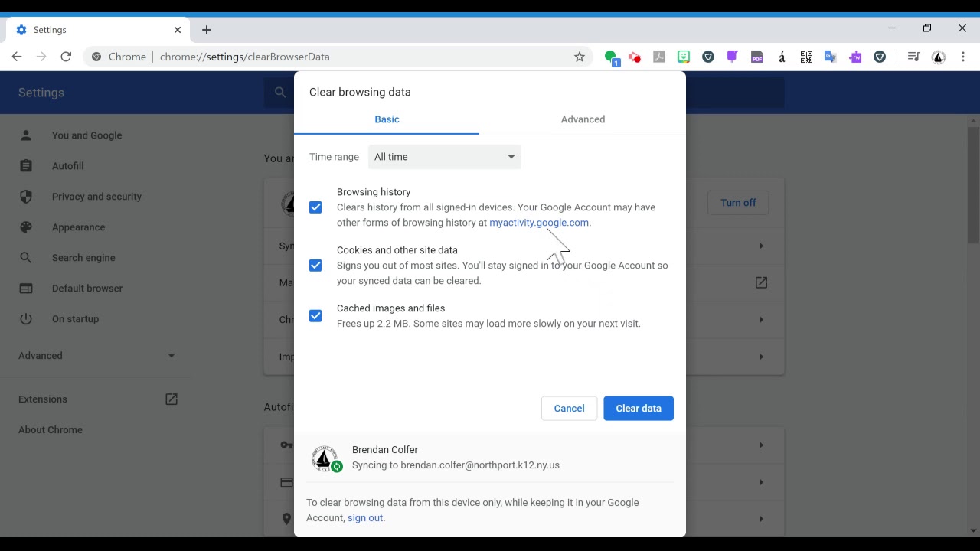Viewport: 980px width, 551px height.
Task: Open a new browser tab
Action: tap(207, 30)
